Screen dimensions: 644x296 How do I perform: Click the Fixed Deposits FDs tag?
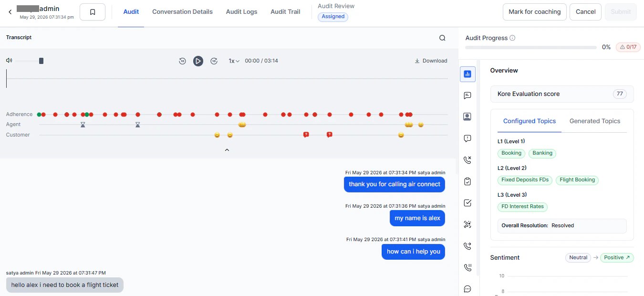point(525,180)
